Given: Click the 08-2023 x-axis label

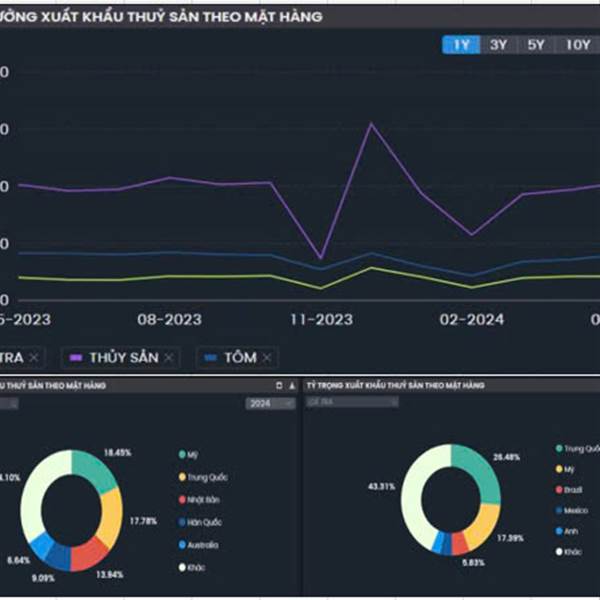Looking at the screenshot, I should [170, 320].
